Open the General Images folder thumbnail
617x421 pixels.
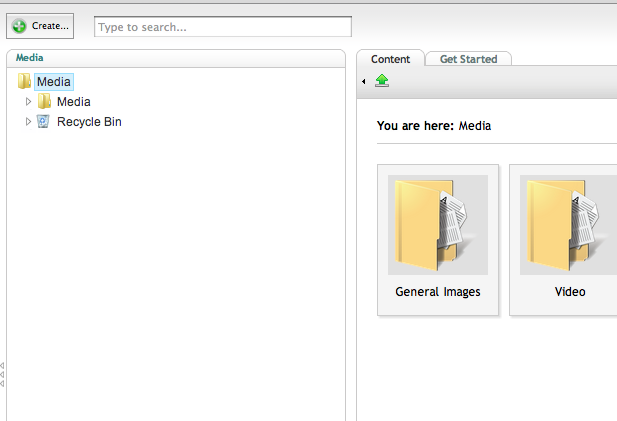(438, 225)
